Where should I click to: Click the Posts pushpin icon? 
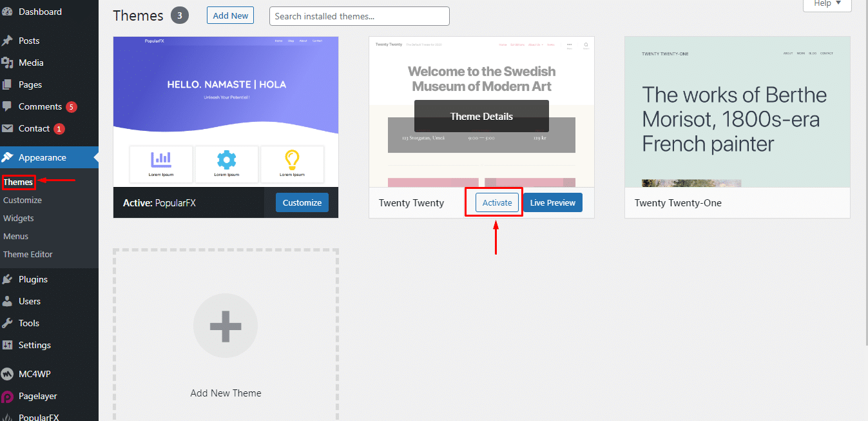click(8, 41)
